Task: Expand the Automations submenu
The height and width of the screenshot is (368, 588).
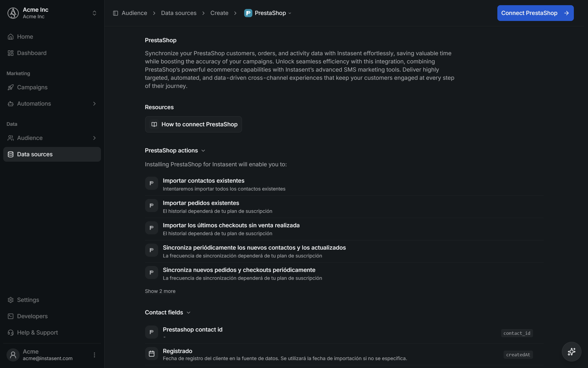Action: click(94, 104)
